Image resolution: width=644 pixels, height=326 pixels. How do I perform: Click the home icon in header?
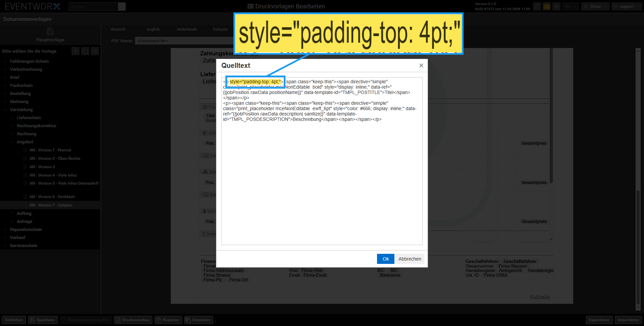click(x=556, y=6)
